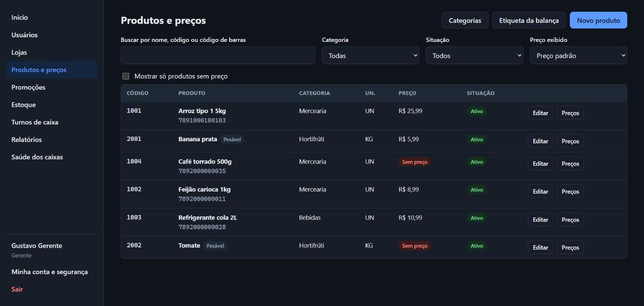
Task: Open Preços for Refrigerante cola 2L
Action: point(570,219)
